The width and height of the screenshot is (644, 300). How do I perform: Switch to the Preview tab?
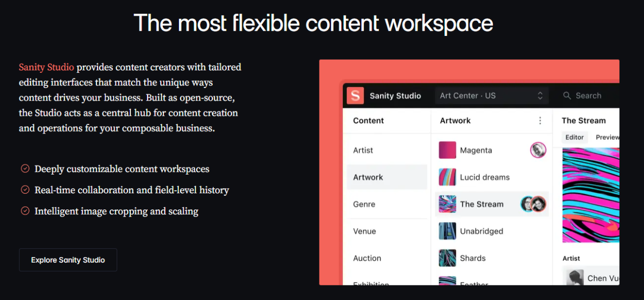pos(607,137)
